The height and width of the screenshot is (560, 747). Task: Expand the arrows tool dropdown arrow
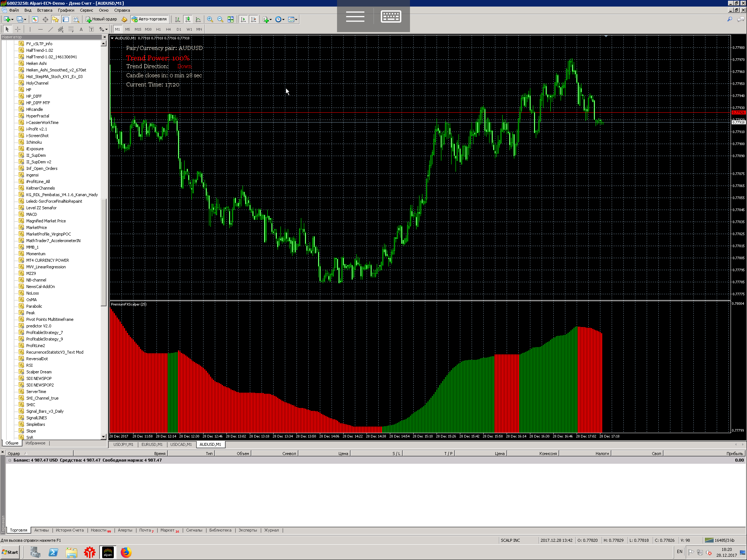point(107,30)
